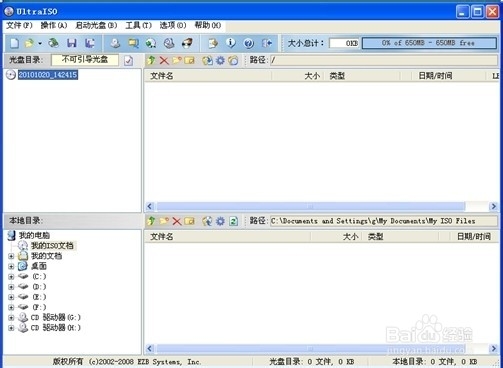
Task: Click the Save floppy-disk toolbar icon
Action: pyautogui.click(x=72, y=43)
